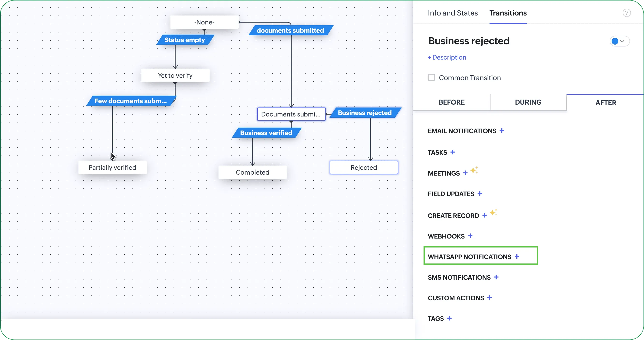Select the BEFORE tab
The width and height of the screenshot is (644, 340).
(x=452, y=102)
